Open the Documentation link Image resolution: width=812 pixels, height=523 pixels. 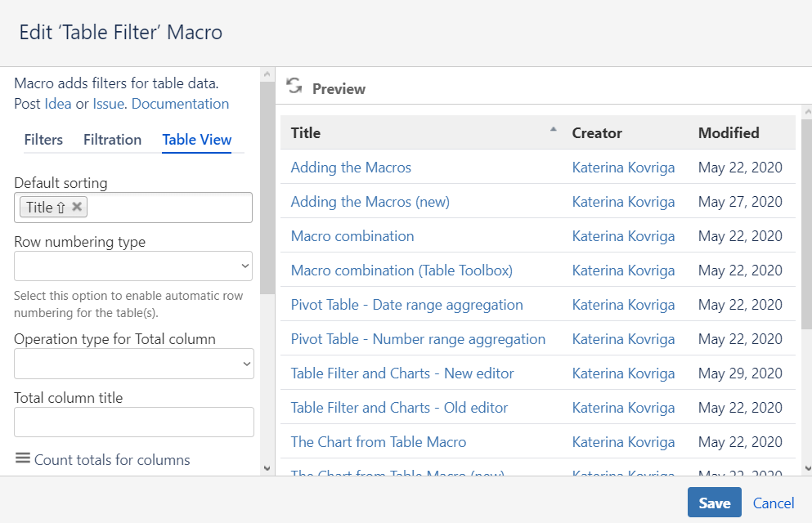pos(180,104)
